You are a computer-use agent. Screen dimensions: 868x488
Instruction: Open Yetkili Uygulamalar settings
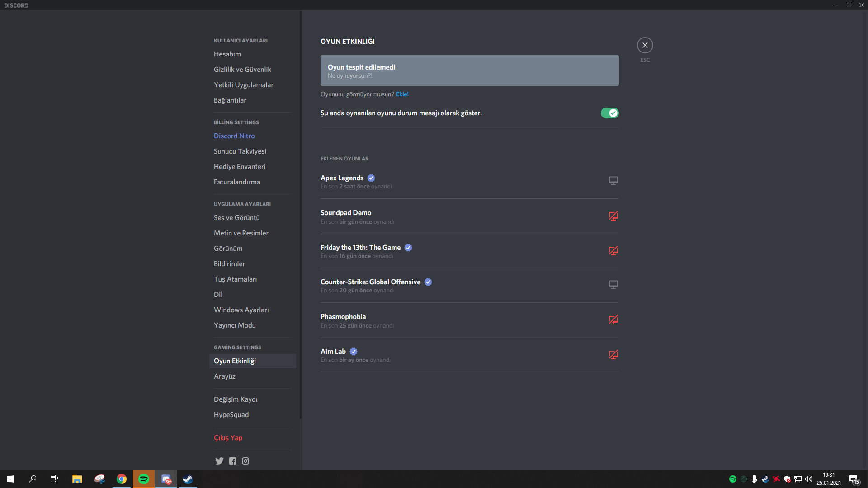(253, 85)
